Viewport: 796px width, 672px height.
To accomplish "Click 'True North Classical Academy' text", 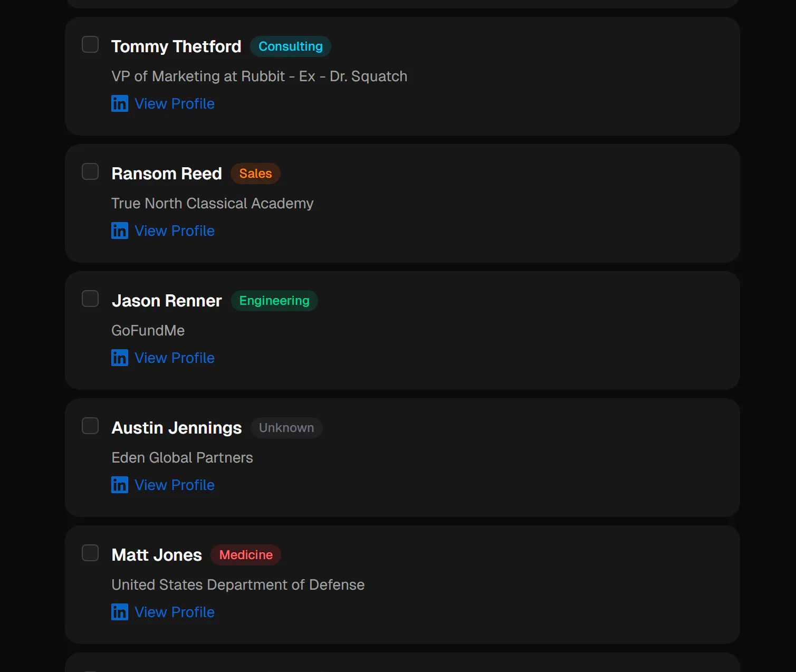I will click(x=213, y=204).
